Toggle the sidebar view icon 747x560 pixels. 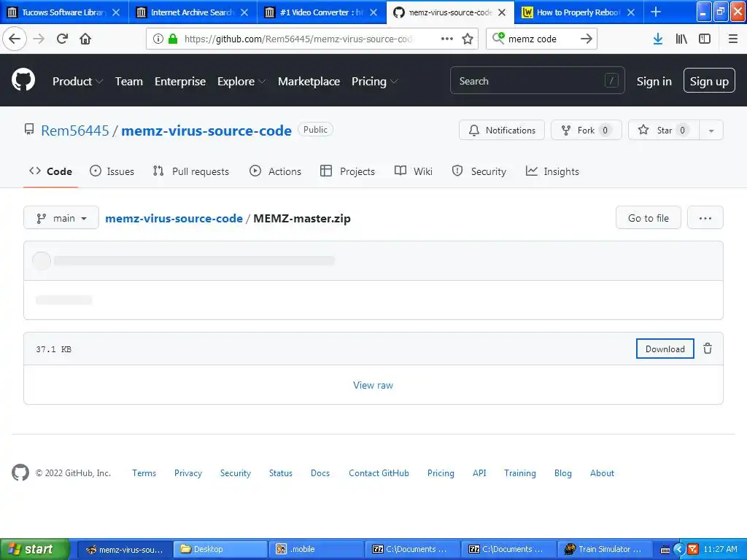pos(705,39)
